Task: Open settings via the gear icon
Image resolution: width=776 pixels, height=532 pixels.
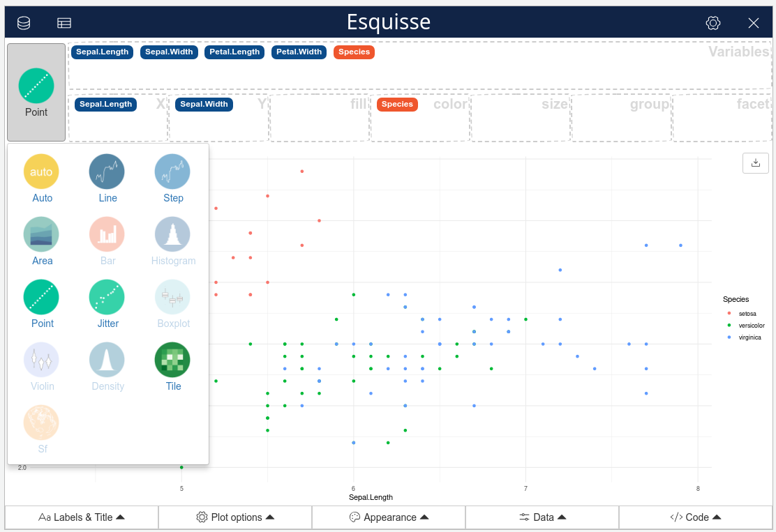Action: click(712, 23)
